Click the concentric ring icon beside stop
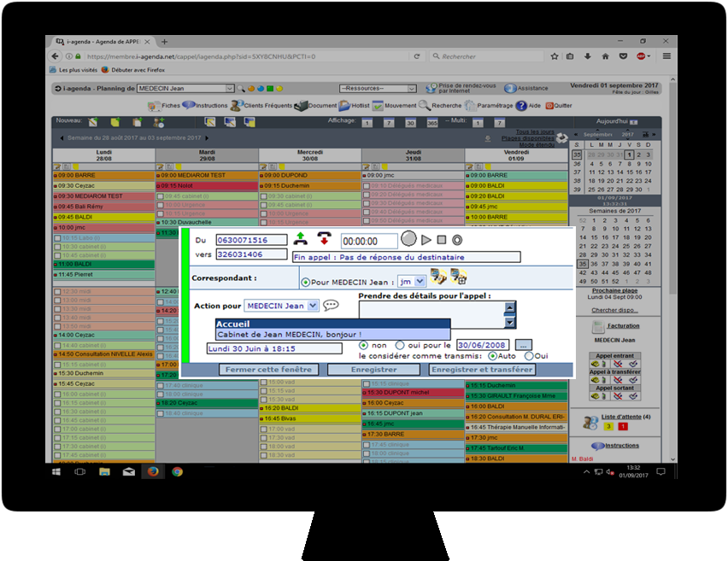The height and width of the screenshot is (561, 728). pos(457,240)
